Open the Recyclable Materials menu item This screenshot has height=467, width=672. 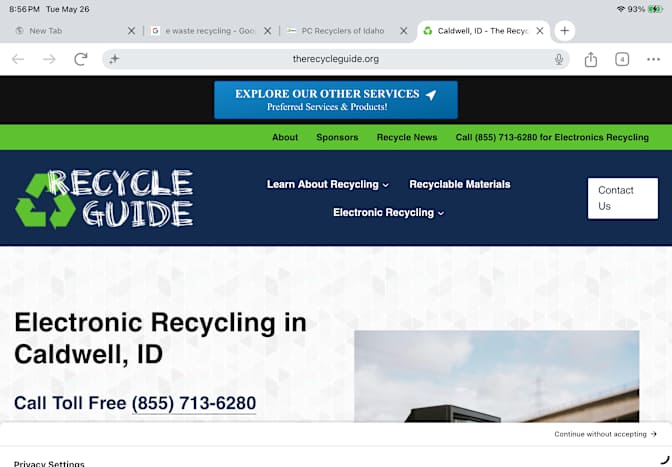click(460, 184)
